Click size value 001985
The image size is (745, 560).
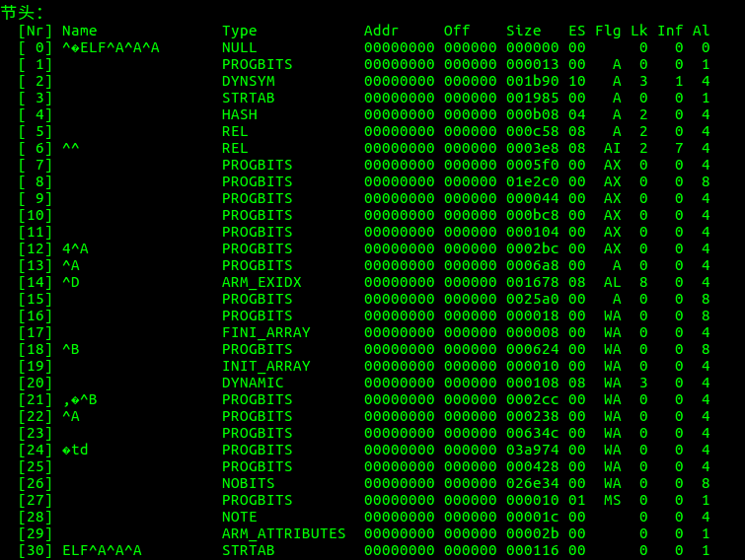(x=532, y=98)
